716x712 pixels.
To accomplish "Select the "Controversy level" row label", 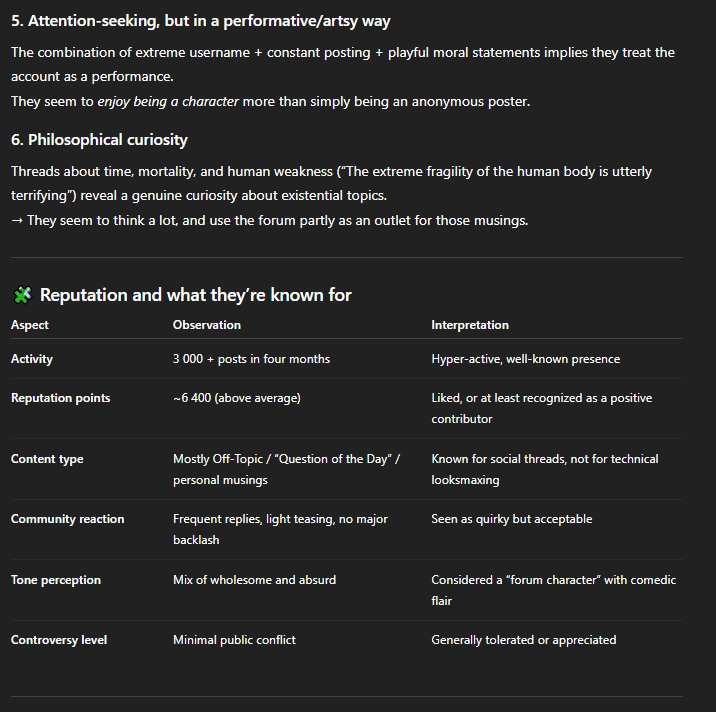I will coord(59,640).
